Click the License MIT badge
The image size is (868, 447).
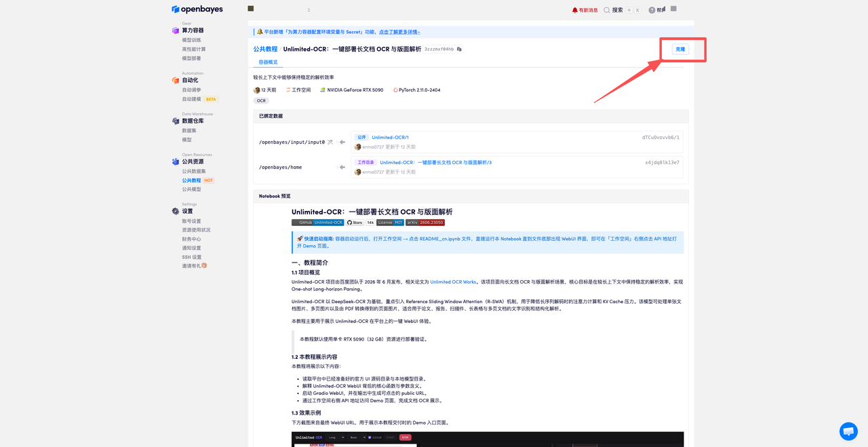390,222
